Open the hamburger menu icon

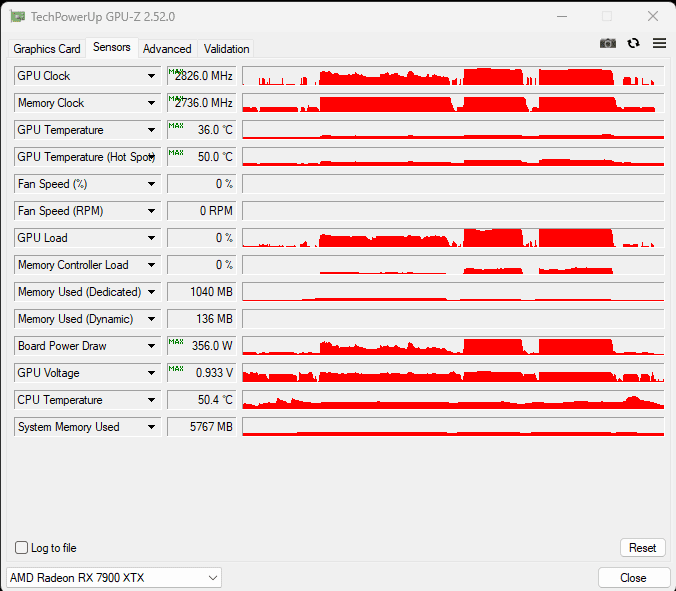[x=659, y=43]
